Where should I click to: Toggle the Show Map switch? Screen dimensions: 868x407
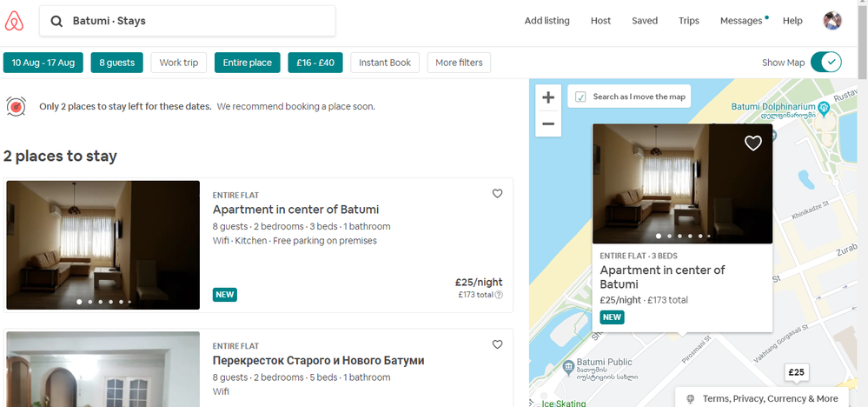pos(825,62)
